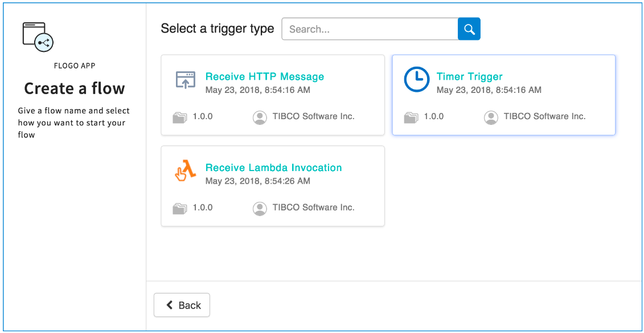
Task: Click the magnifying glass search button
Action: tap(469, 29)
